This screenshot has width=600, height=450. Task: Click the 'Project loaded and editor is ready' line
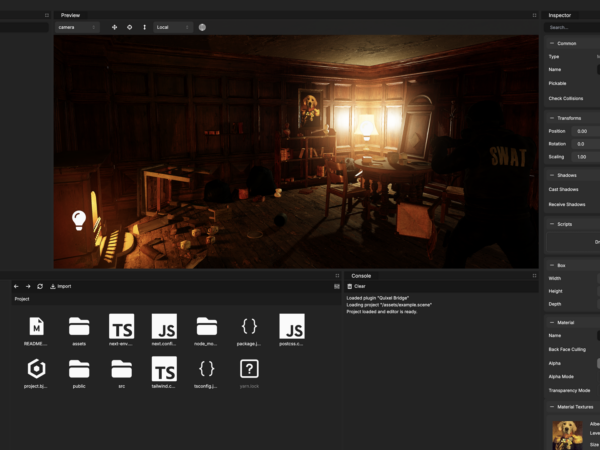click(382, 311)
